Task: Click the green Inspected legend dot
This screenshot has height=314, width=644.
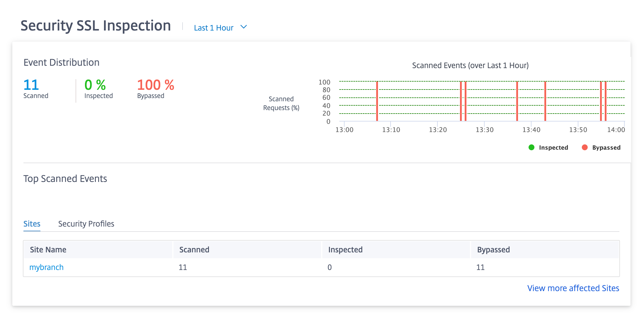Action: point(531,147)
